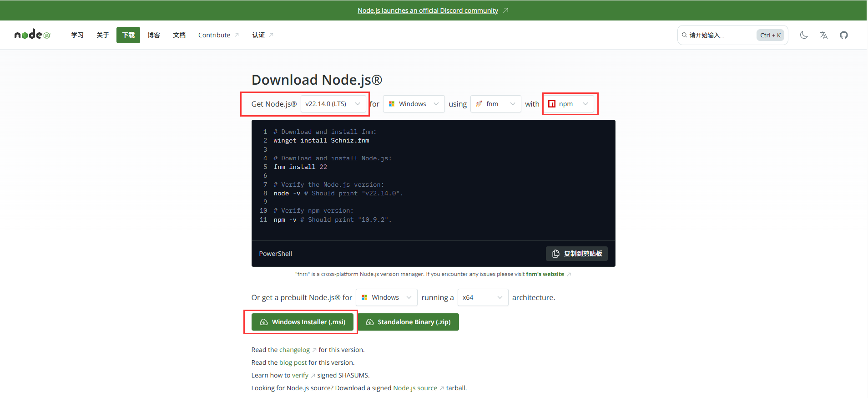Open the 学习 menu item
Screen dimensions: 868x398
point(77,35)
